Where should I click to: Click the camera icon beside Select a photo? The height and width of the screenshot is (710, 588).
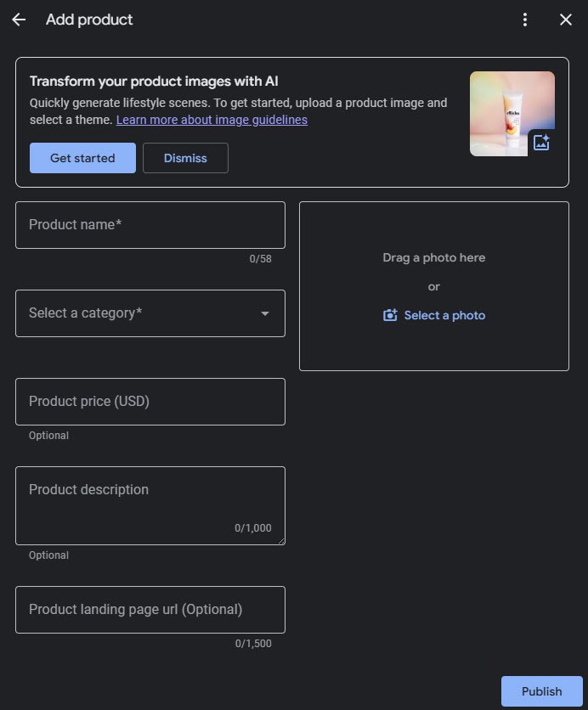click(390, 315)
